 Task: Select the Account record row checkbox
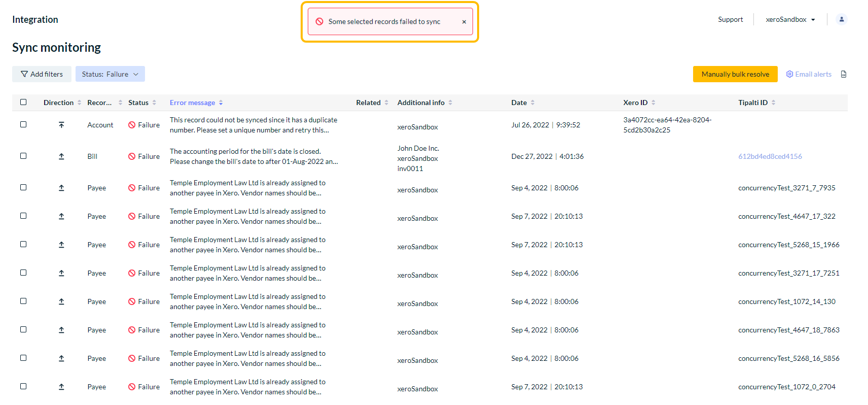[x=23, y=124]
